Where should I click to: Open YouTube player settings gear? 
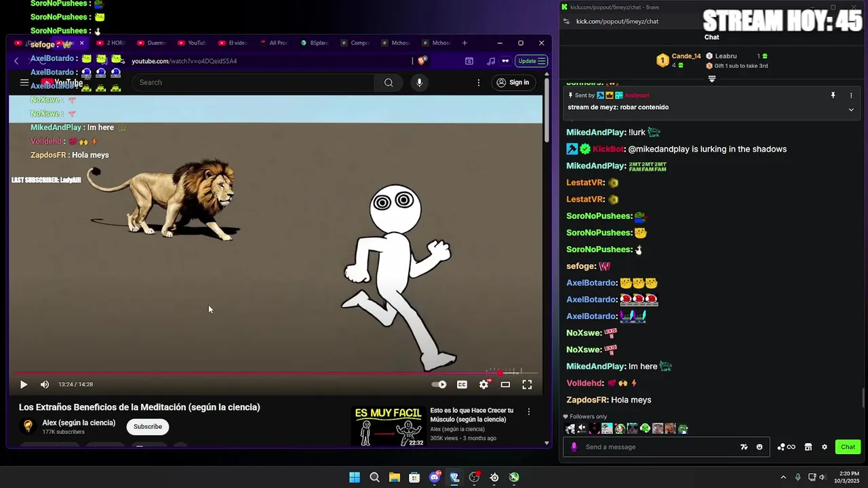484,384
